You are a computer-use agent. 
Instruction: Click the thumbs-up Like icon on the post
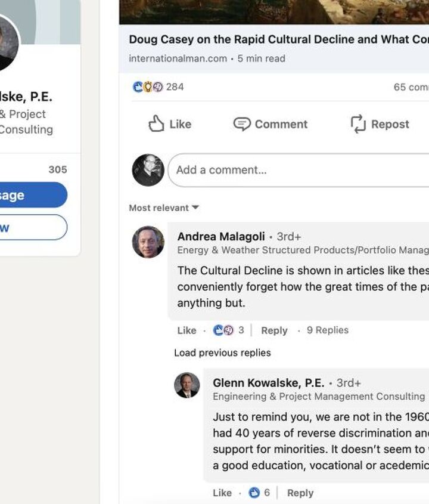click(x=156, y=123)
